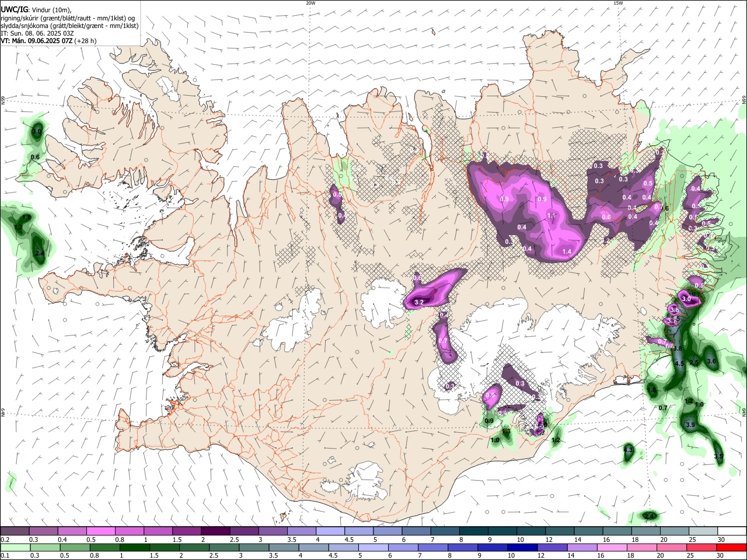Click the 1.4 snowfall value in the pink area
The width and height of the screenshot is (747, 560).
click(566, 251)
